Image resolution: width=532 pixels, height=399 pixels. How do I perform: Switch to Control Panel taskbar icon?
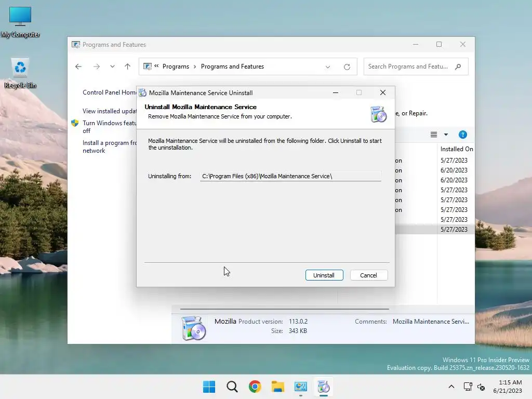tap(301, 387)
